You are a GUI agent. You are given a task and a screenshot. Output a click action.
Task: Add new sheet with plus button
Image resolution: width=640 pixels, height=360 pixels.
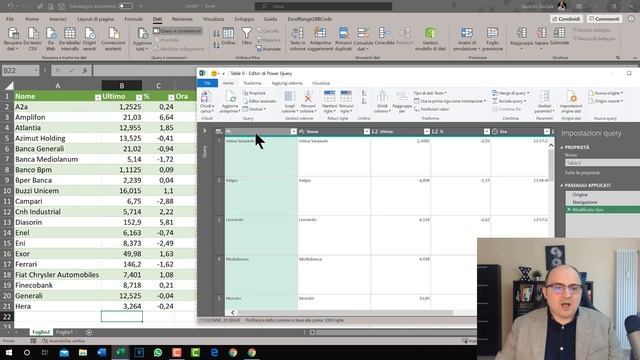pos(89,332)
